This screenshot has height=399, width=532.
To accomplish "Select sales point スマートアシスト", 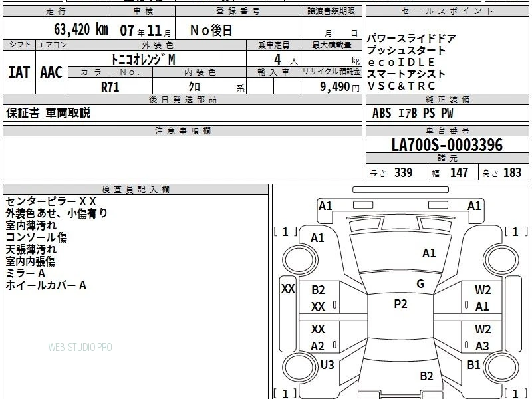I will click(x=406, y=74).
